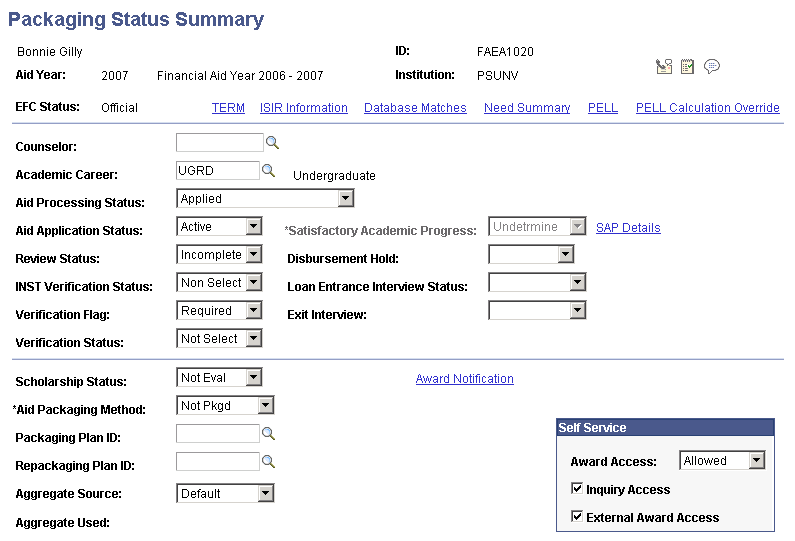Click the Packaging Status Summary page title
Image resolution: width=795 pixels, height=541 pixels.
tap(136, 19)
